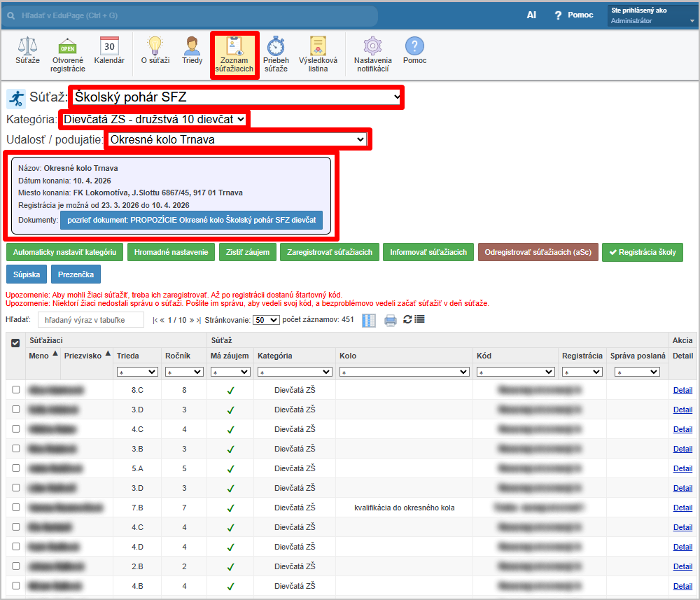Click the column settings icon near the printer
The width and height of the screenshot is (700, 600).
click(369, 320)
